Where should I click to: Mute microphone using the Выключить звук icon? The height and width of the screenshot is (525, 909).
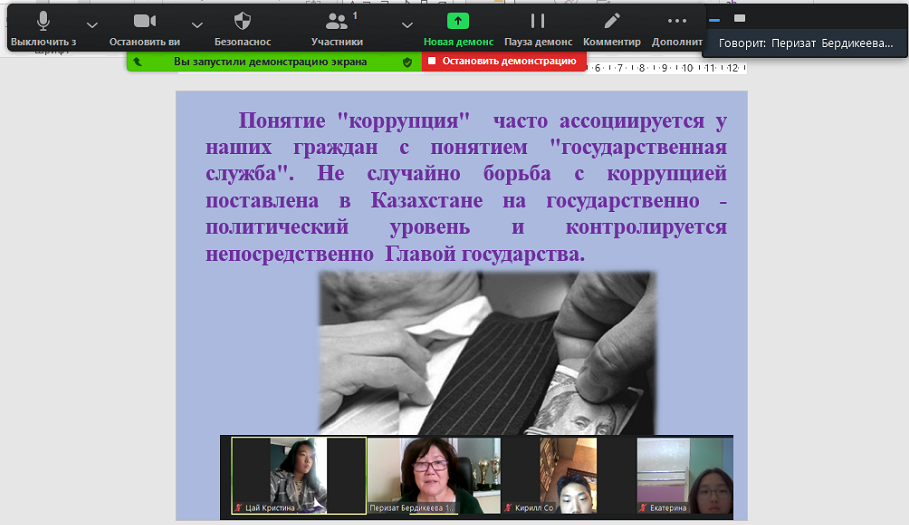[43, 22]
